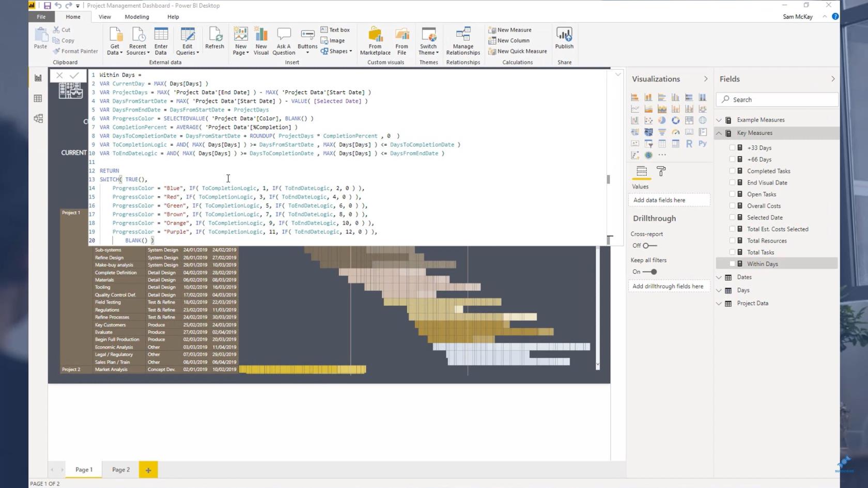Expand the Dates table
Viewport: 868px width, 488px height.
point(719,277)
